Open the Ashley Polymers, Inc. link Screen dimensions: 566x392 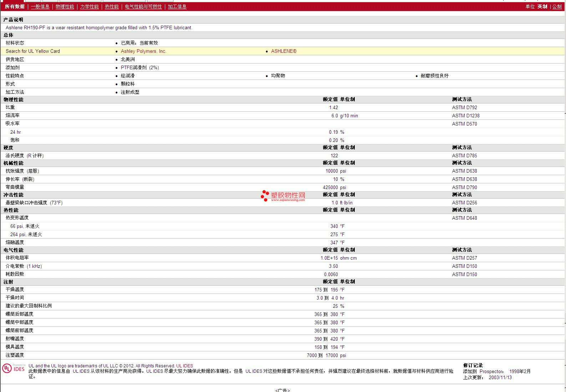point(143,51)
